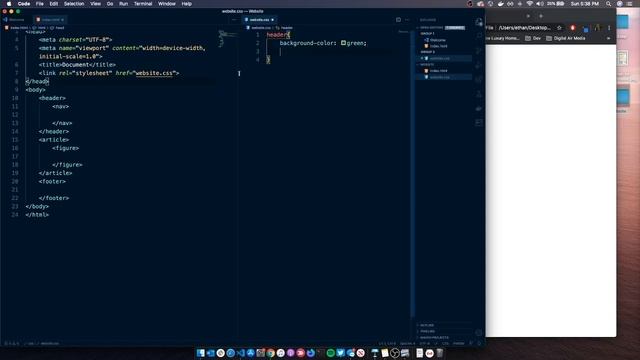Image resolution: width=640 pixels, height=360 pixels.
Task: Open Twitter from the Dock
Action: click(340, 353)
